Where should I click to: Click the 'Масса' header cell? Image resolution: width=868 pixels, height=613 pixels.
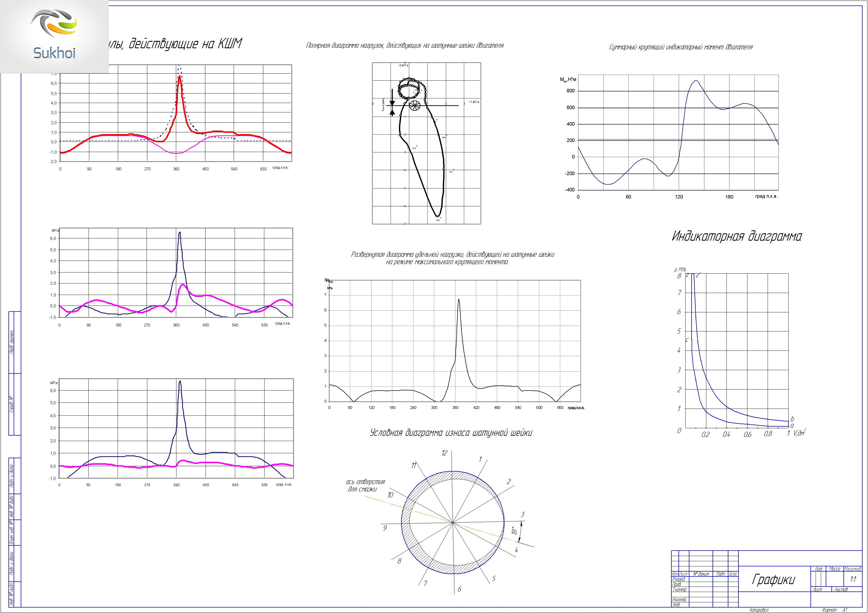click(834, 569)
